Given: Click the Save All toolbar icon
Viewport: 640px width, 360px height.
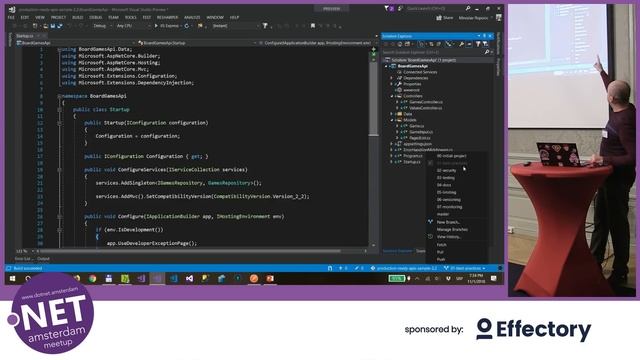Looking at the screenshot, I should click(x=60, y=26).
